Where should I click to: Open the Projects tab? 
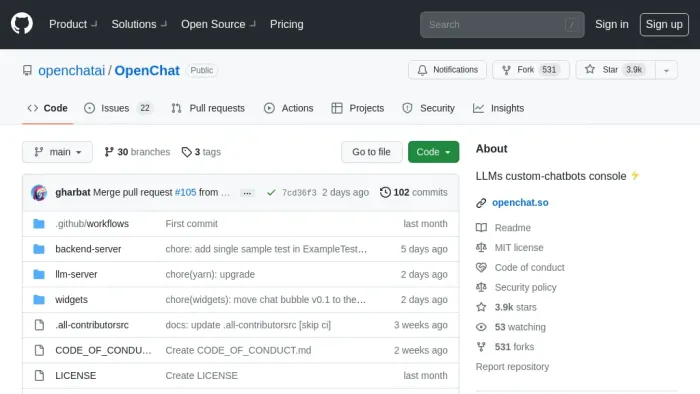tap(358, 108)
